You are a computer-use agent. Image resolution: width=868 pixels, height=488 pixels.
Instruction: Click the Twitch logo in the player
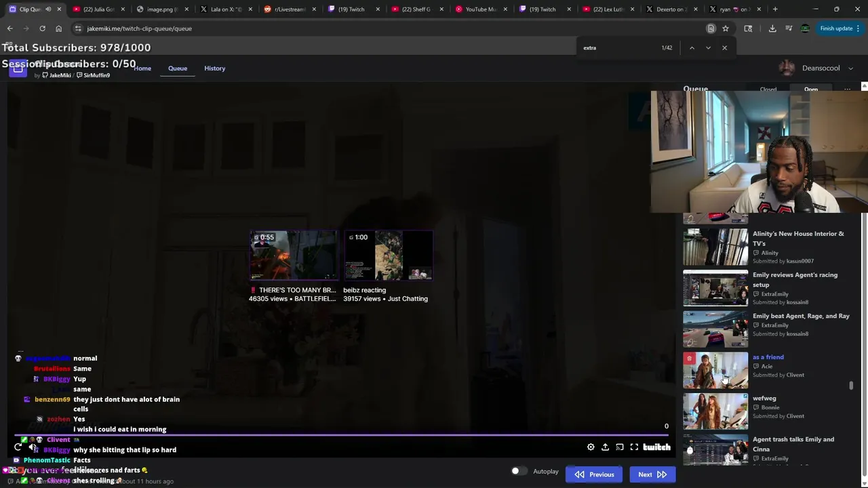pyautogui.click(x=656, y=447)
